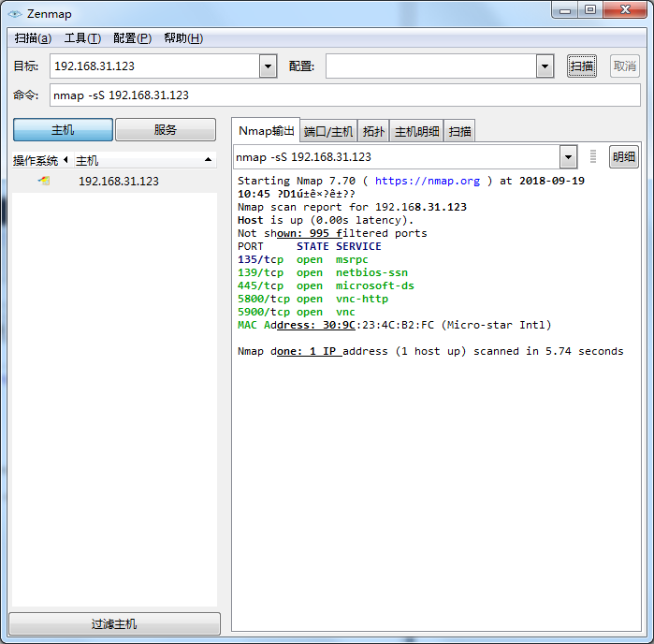This screenshot has width=654, height=644.
Task: Click the OS icon beside host 192.168.31.123
Action: tap(44, 181)
